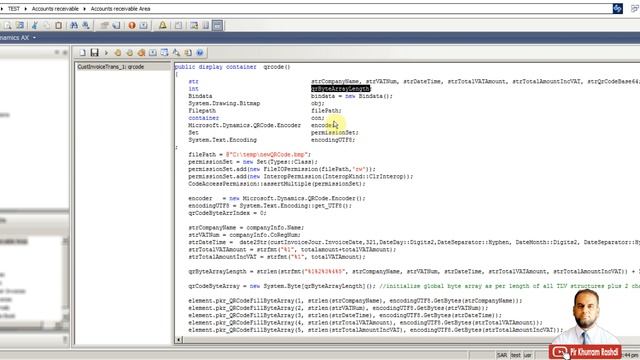Click the icon right of the red breakpoint circle
The image size is (640, 360).
click(x=144, y=25)
